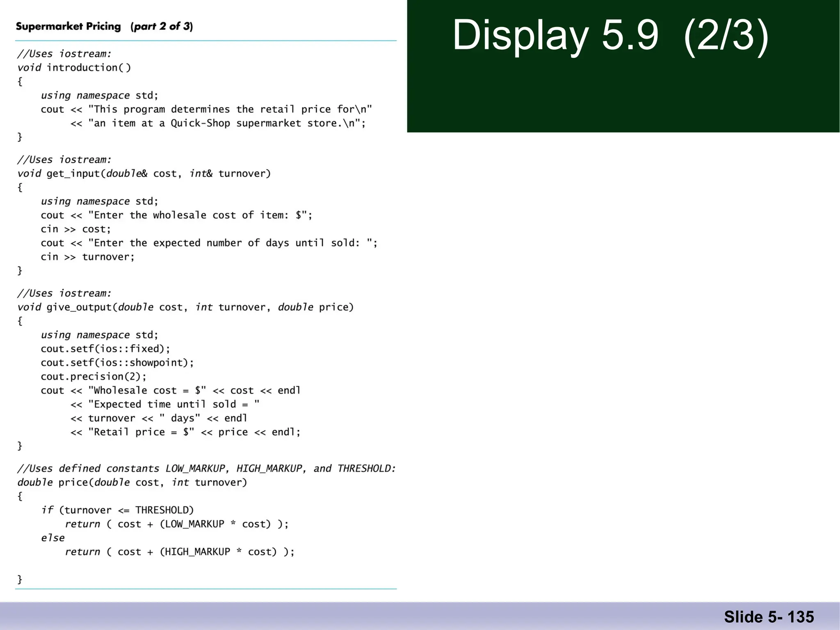Viewport: 840px width, 630px height.
Task: Click the 'else' keyword line
Action: tap(52, 538)
